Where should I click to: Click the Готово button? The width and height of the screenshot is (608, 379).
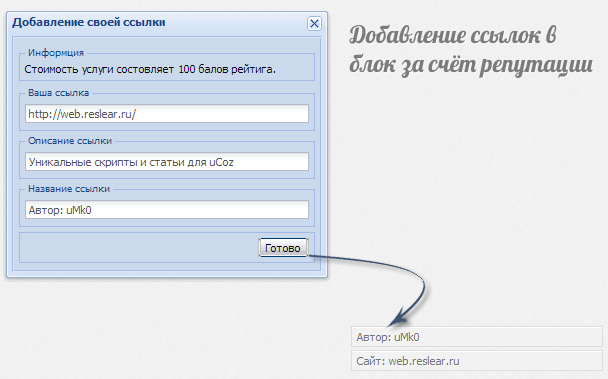pos(283,248)
